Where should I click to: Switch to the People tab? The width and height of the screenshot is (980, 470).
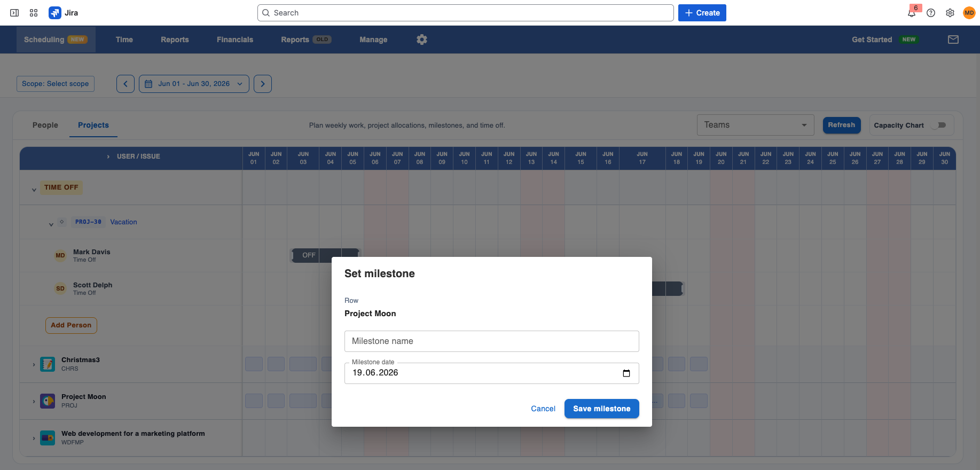pos(45,125)
